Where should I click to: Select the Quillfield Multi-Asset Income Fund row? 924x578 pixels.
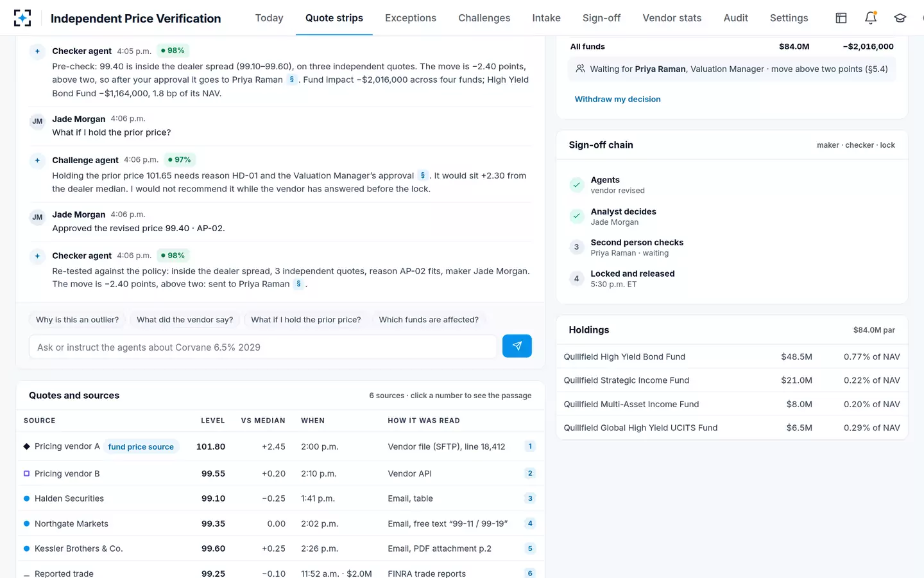point(732,404)
